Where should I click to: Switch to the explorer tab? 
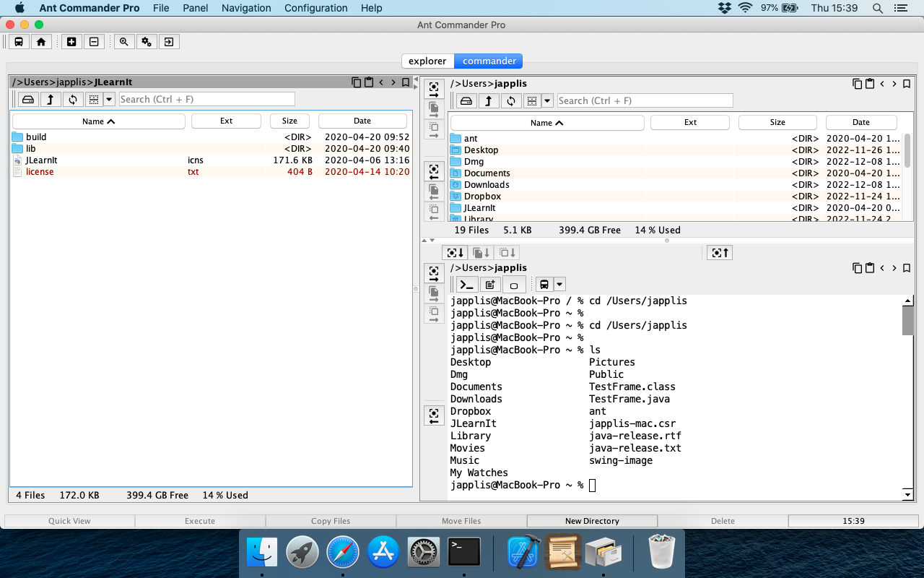(x=427, y=61)
